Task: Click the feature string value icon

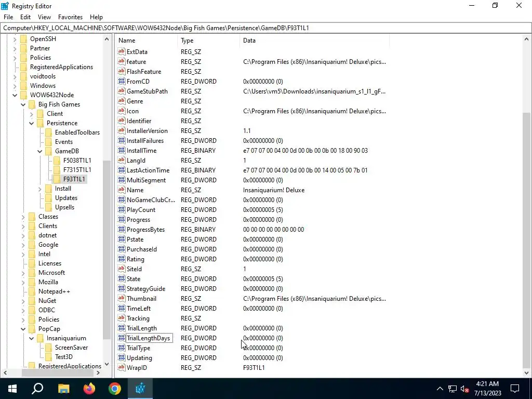Action: click(122, 62)
